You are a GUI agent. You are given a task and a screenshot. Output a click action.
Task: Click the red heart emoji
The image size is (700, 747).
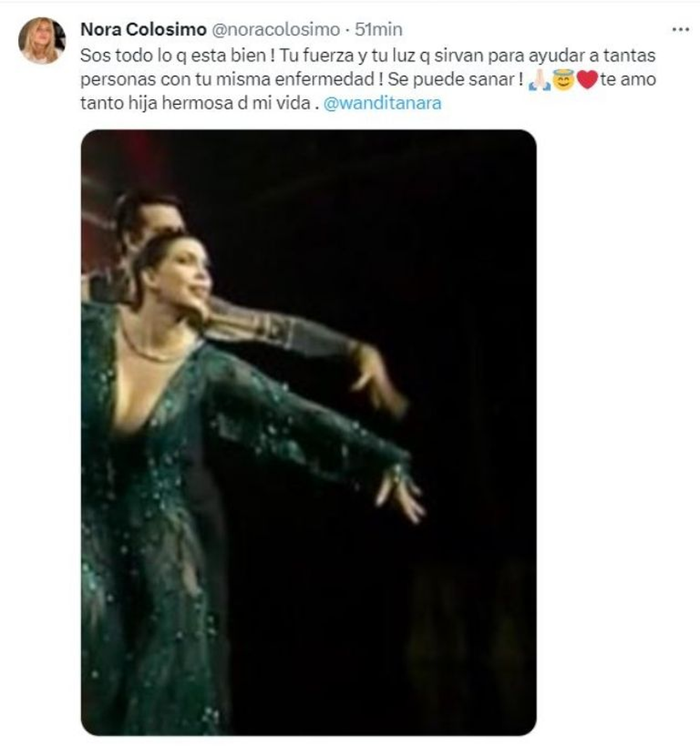pyautogui.click(x=587, y=80)
